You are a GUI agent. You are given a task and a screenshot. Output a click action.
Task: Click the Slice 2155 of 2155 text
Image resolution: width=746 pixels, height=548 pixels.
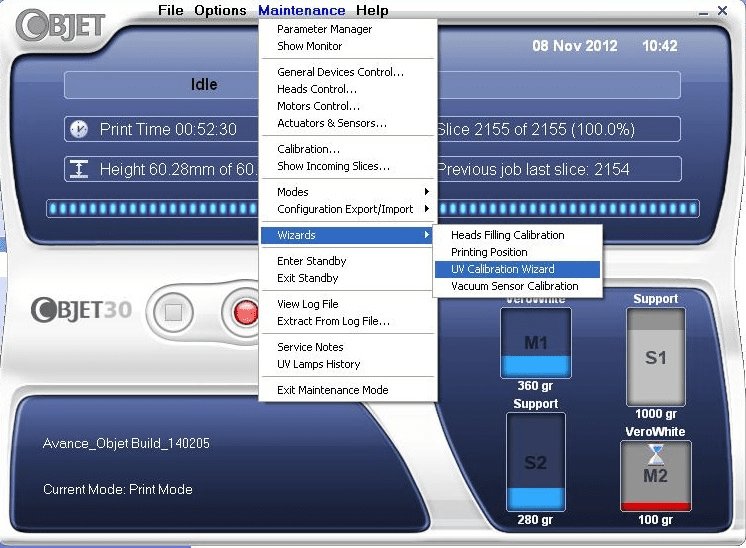536,129
